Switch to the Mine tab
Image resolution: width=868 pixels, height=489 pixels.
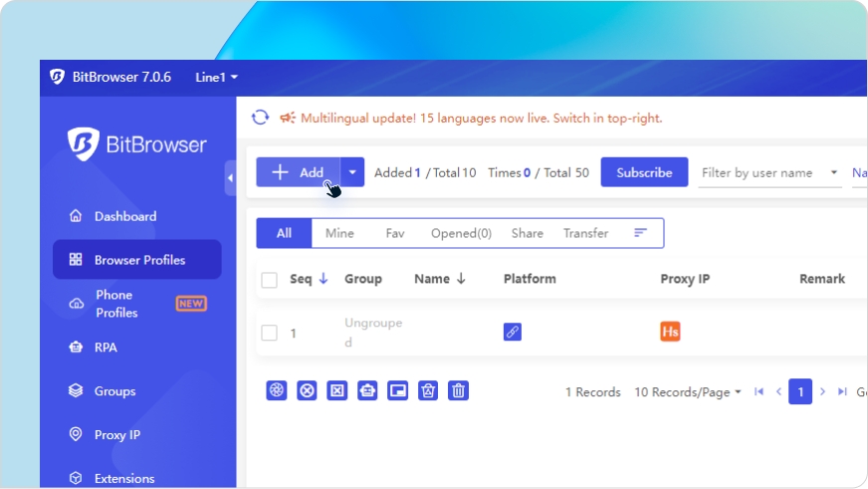click(x=339, y=233)
